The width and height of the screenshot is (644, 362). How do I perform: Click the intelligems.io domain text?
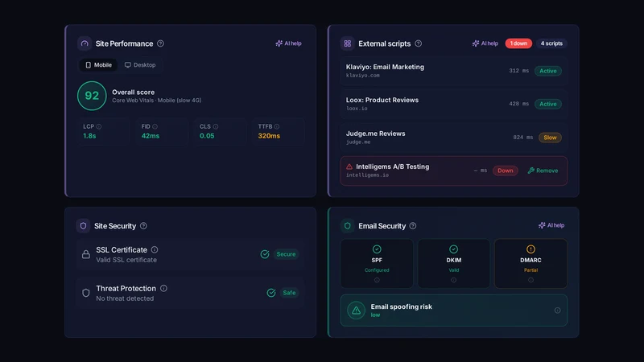367,175
